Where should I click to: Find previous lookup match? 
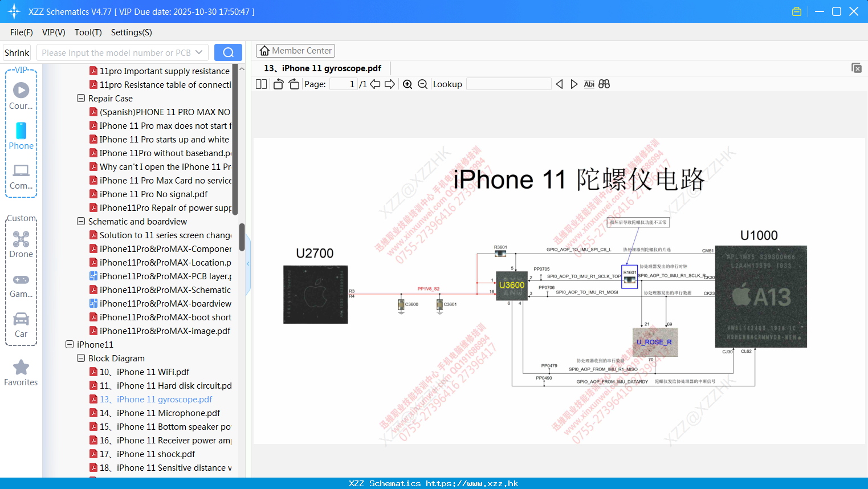coord(559,84)
